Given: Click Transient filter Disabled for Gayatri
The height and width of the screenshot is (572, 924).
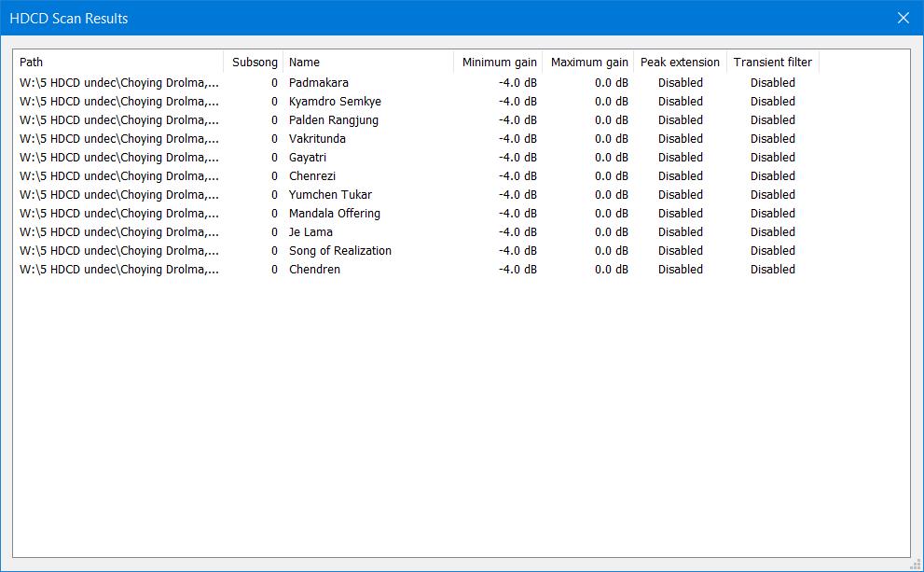Looking at the screenshot, I should coord(773,158).
